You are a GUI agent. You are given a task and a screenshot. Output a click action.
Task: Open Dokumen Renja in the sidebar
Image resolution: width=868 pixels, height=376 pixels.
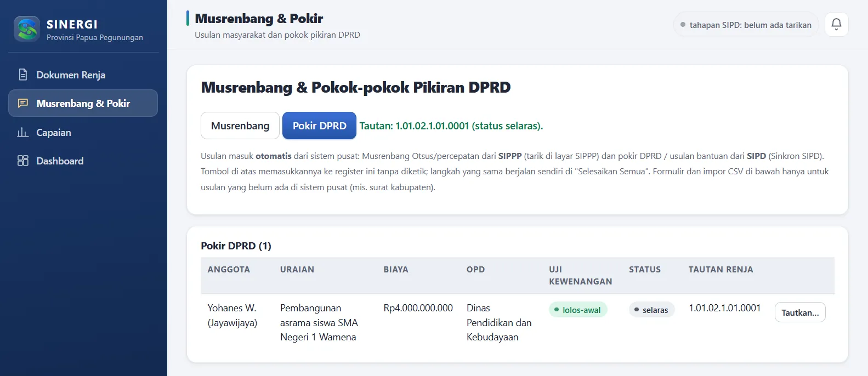point(83,75)
